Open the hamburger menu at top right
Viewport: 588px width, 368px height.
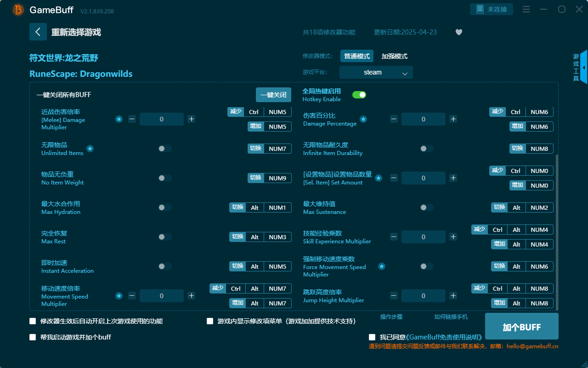click(526, 9)
